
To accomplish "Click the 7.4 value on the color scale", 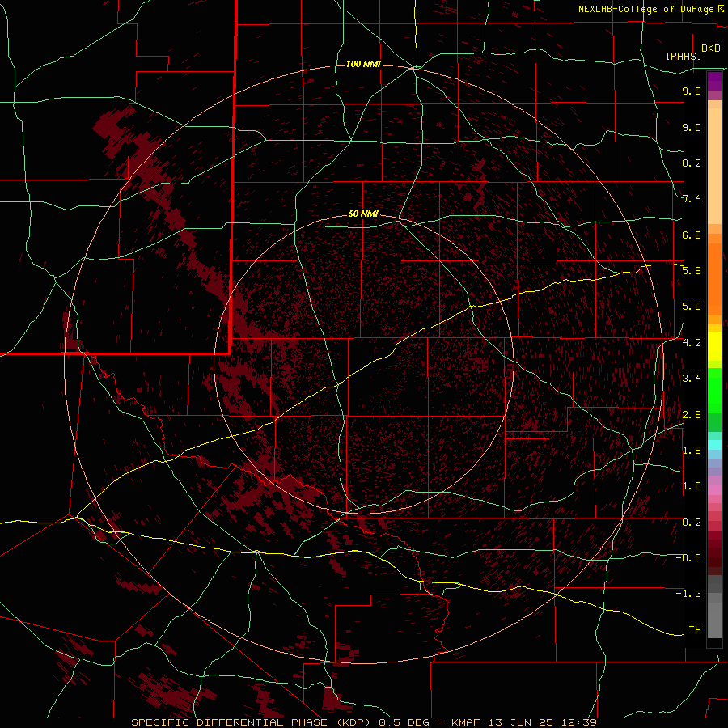I will [x=692, y=199].
